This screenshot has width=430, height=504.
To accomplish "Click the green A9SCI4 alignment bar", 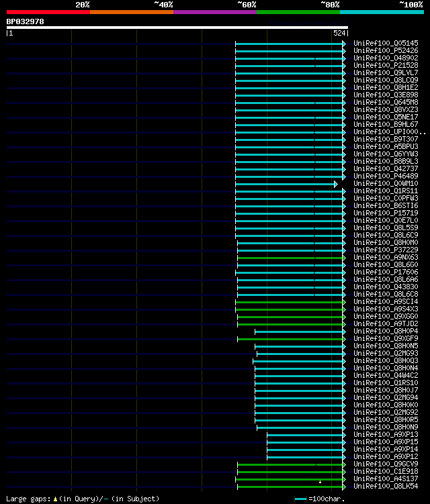I will coord(289,303).
